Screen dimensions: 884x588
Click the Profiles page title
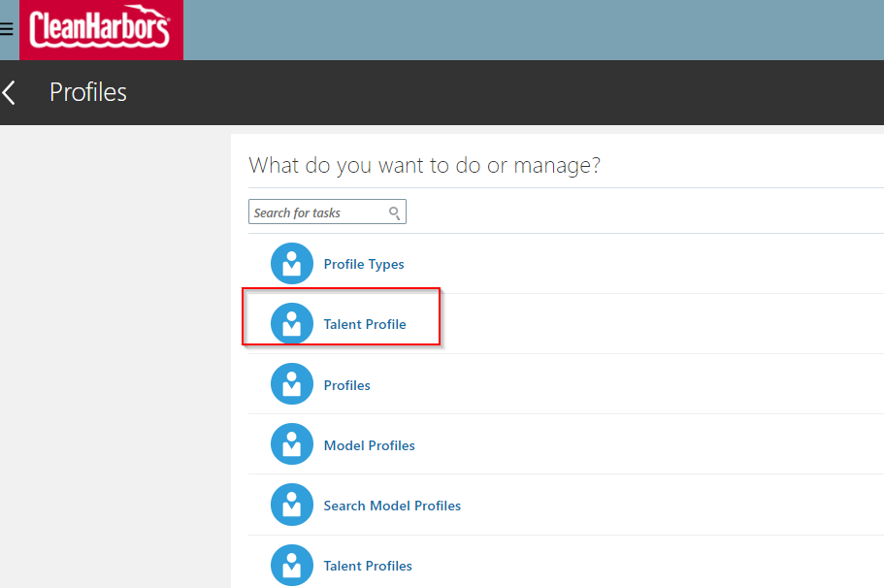[x=88, y=91]
